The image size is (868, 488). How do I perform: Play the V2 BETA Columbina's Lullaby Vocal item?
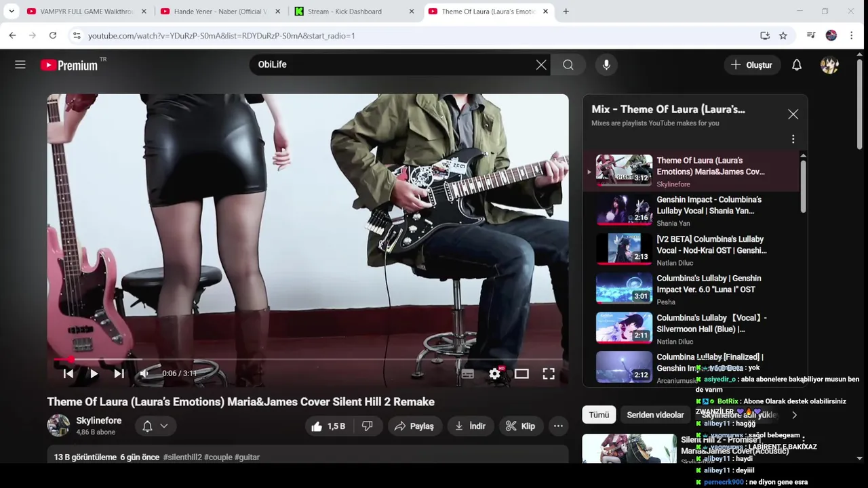click(692, 250)
